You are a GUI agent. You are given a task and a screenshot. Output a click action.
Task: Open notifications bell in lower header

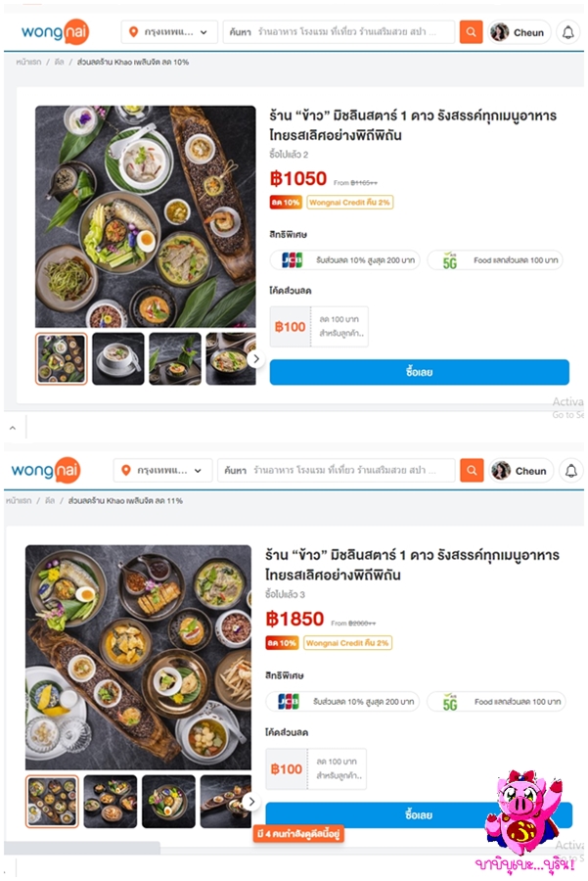pos(570,471)
